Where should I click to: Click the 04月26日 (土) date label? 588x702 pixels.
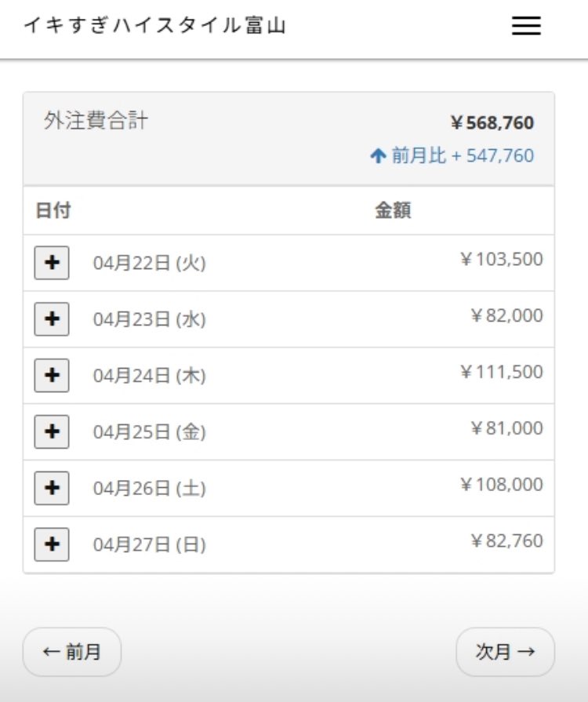149,489
